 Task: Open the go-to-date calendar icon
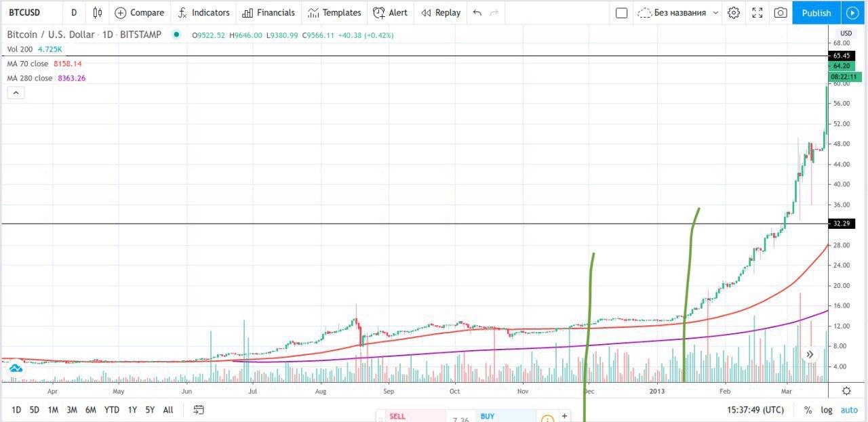click(199, 410)
